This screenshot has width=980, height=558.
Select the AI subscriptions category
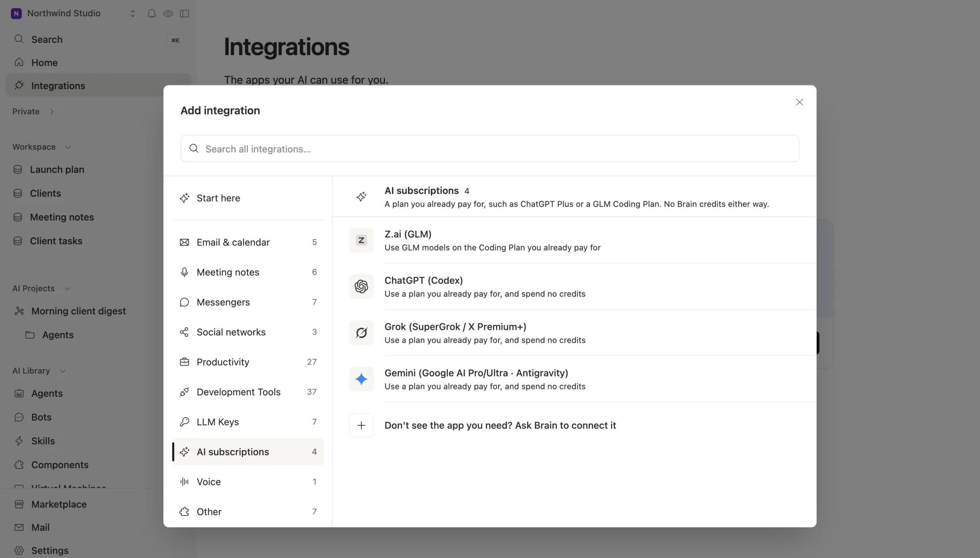248,452
